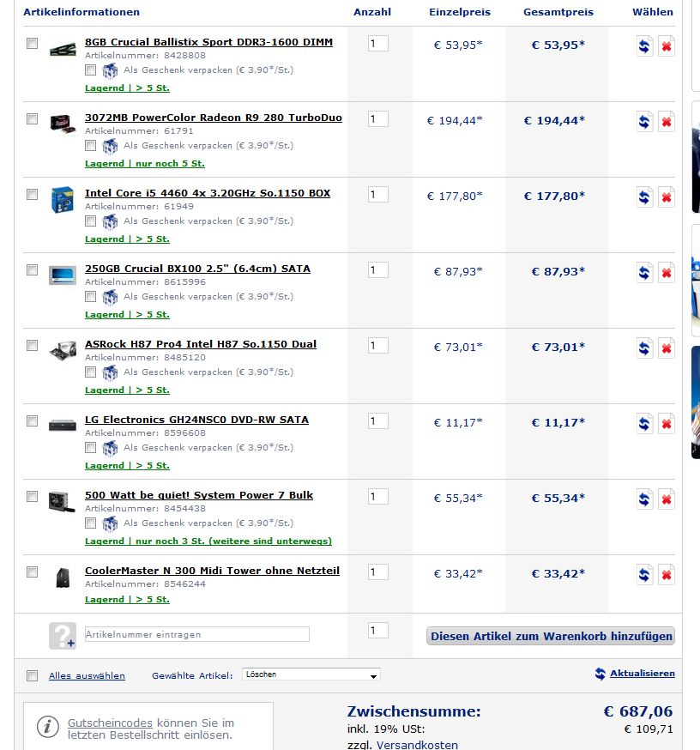Delete LG Electronics GH24NSC0 from cart

(x=666, y=424)
